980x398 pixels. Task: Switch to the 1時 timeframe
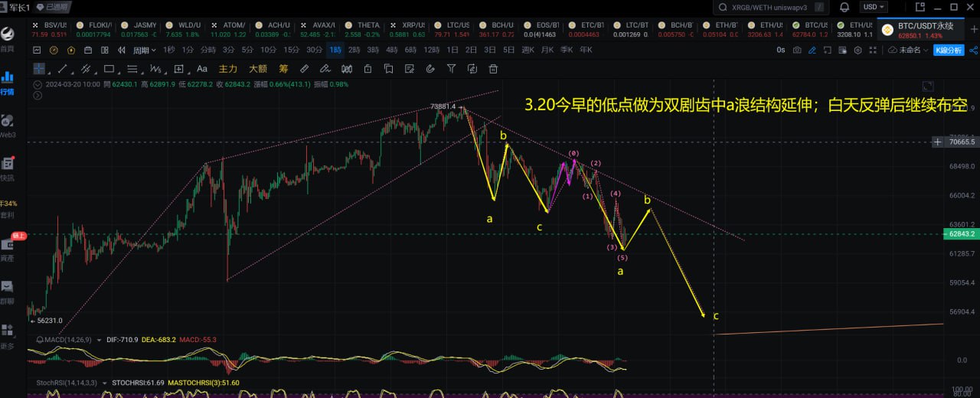pyautogui.click(x=335, y=50)
